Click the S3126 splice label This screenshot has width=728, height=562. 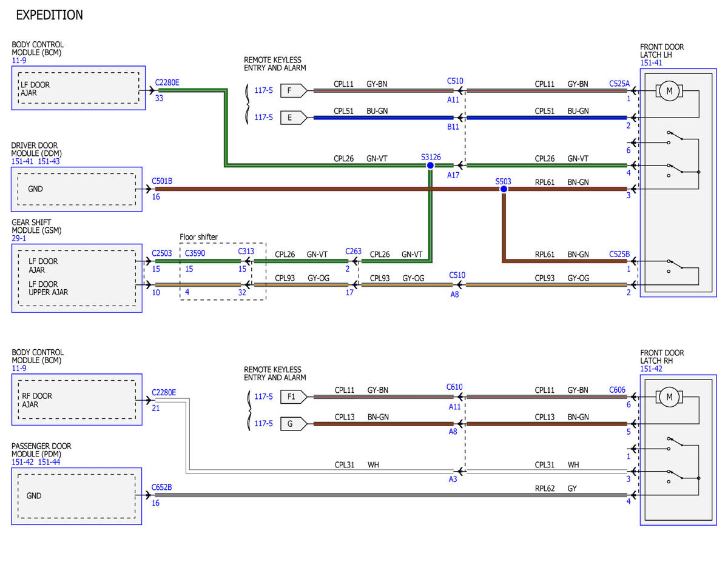click(x=431, y=156)
